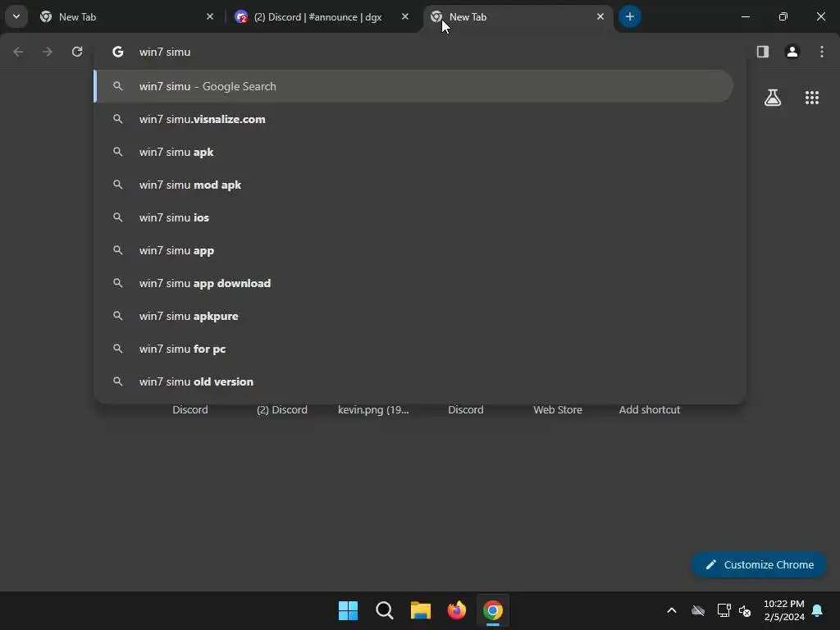Switch to the Discord #announce tab
The image size is (840, 630).
tap(322, 16)
